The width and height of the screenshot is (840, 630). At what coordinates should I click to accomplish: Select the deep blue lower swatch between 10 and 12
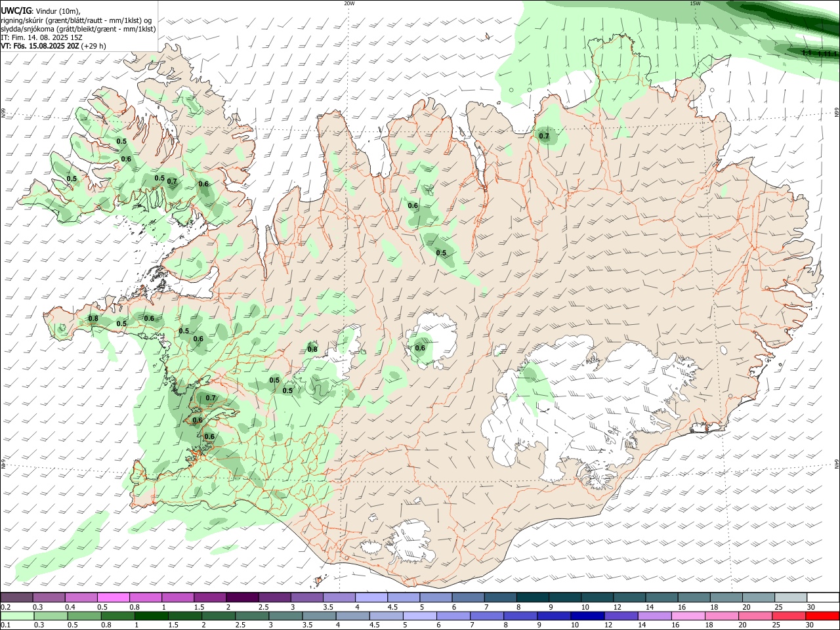click(x=587, y=616)
